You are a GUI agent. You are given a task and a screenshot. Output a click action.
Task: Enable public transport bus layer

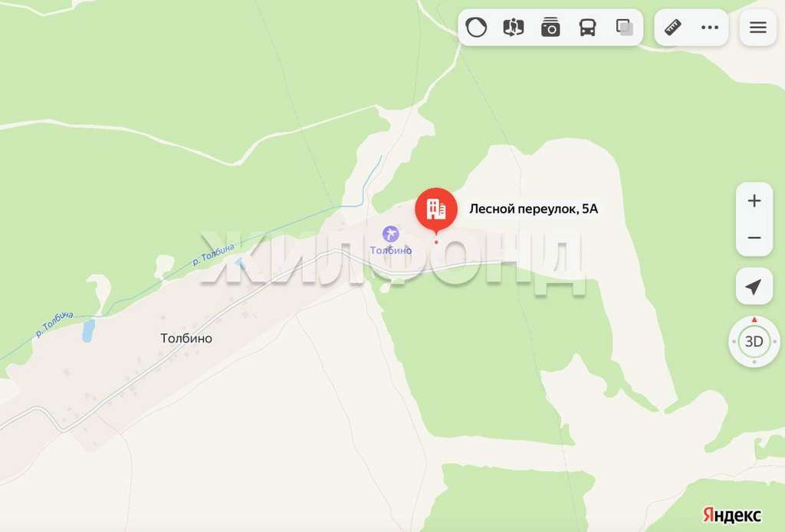point(587,27)
